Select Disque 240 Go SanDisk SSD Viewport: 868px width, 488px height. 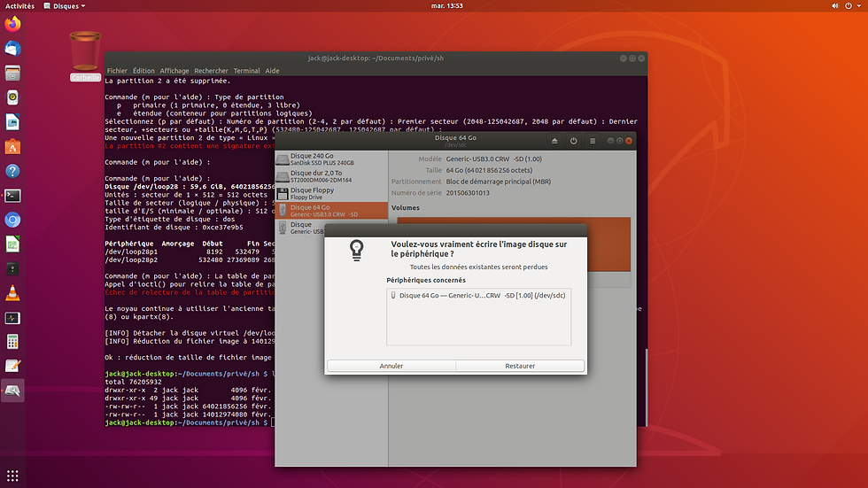331,159
